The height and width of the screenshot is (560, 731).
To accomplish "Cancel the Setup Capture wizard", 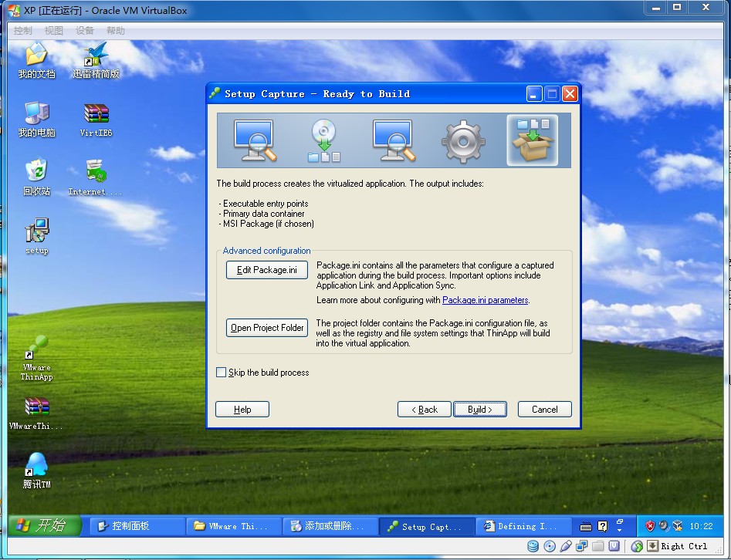I will coord(544,409).
